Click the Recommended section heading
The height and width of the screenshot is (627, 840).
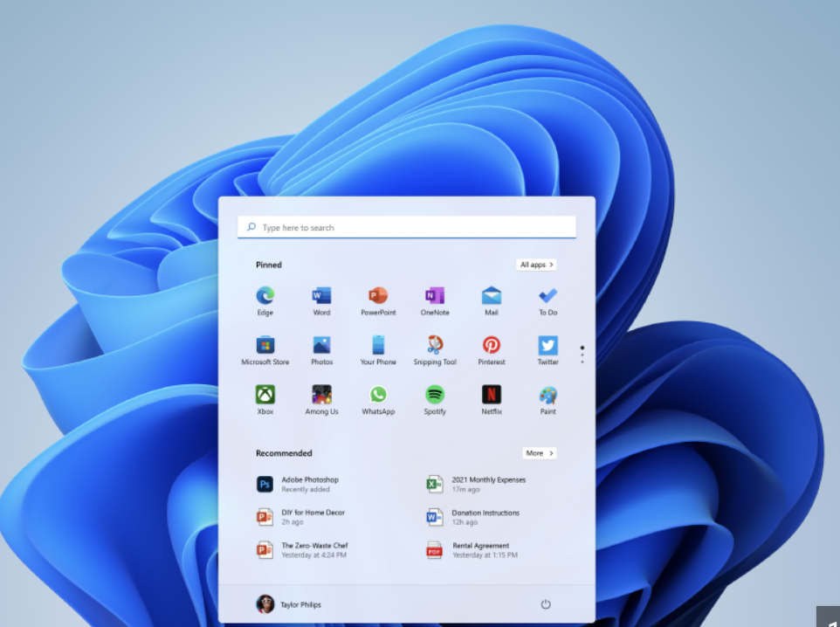(284, 453)
